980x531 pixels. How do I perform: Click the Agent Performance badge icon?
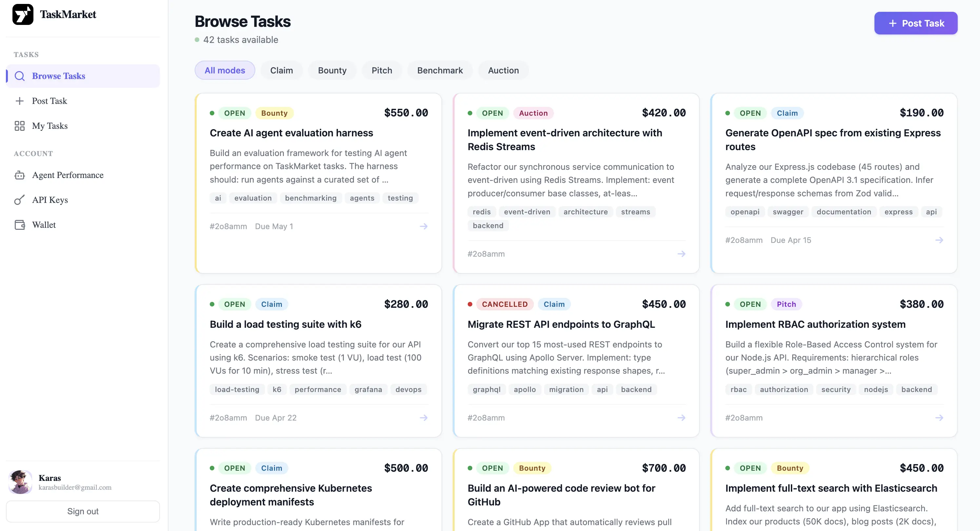coord(20,175)
